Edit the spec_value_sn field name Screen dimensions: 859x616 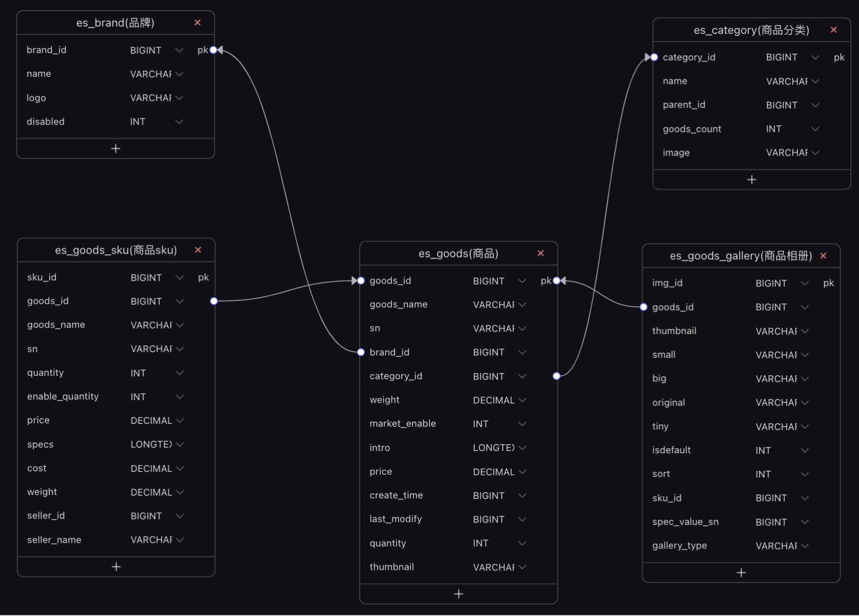[686, 522]
